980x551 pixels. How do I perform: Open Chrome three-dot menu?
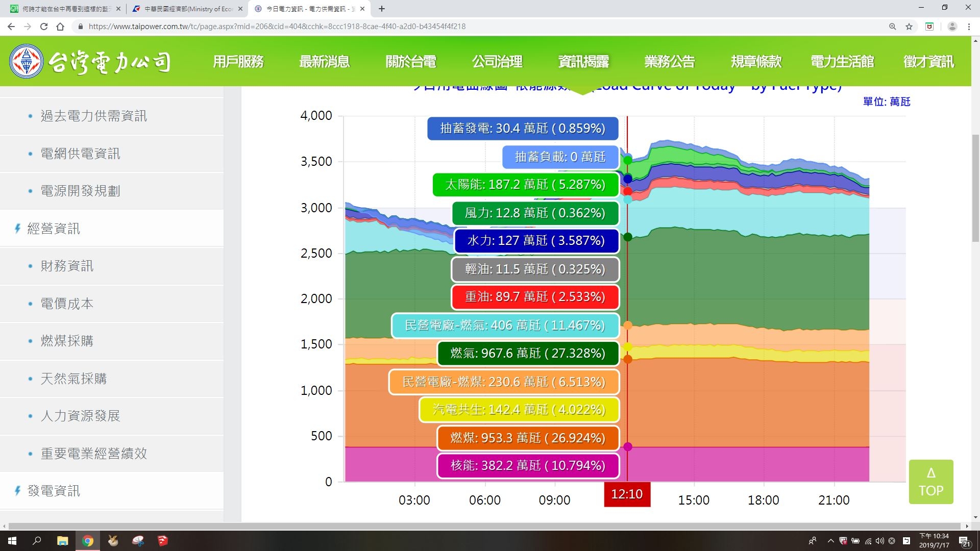(x=969, y=27)
